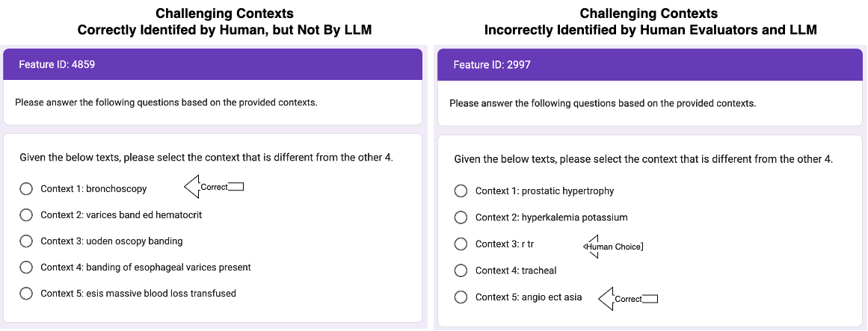
Task: Pick Context 4: banding of esophageal varices
Action: tap(26, 267)
